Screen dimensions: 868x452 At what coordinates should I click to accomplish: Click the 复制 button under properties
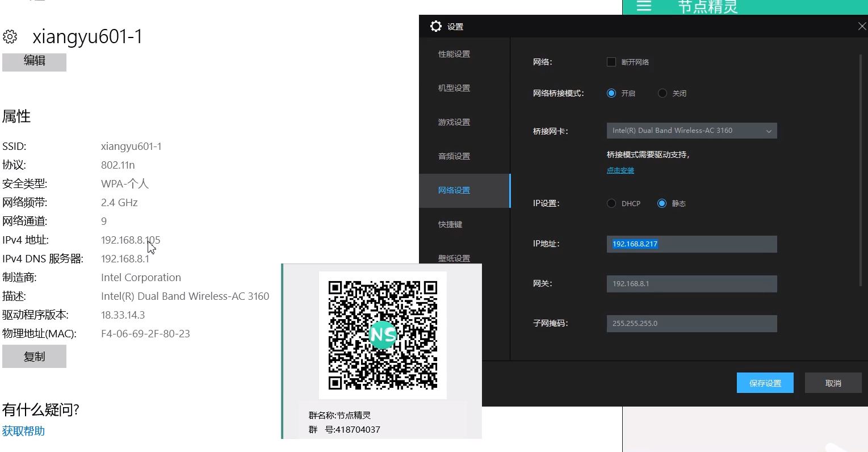point(34,357)
